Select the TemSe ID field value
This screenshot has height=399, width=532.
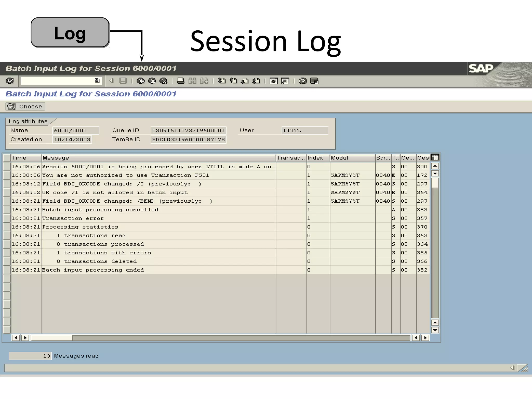coord(188,139)
